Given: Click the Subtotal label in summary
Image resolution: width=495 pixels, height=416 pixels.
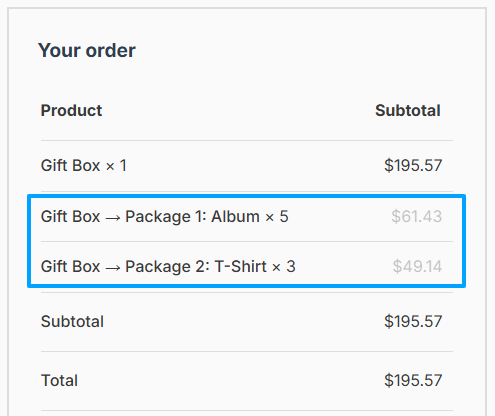Looking at the screenshot, I should click(72, 322).
